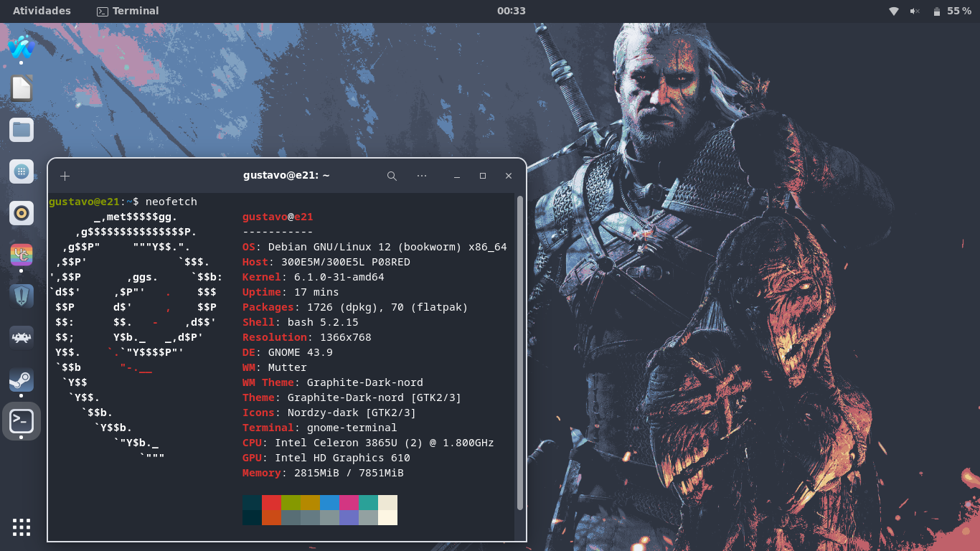This screenshot has height=551, width=980.
Task: Click the muted volume icon in top bar
Action: tap(915, 11)
